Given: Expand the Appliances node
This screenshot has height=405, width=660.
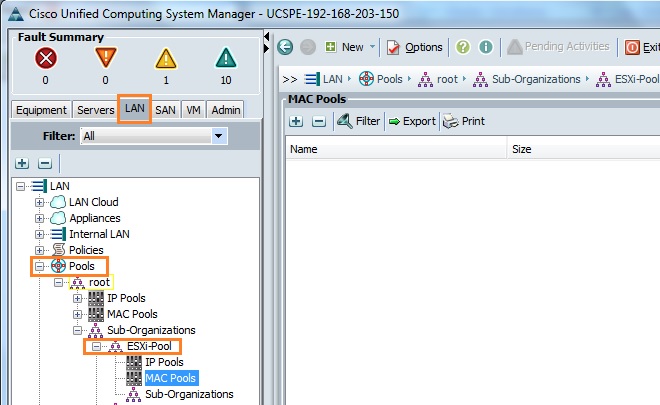Looking at the screenshot, I should pyautogui.click(x=39, y=218).
